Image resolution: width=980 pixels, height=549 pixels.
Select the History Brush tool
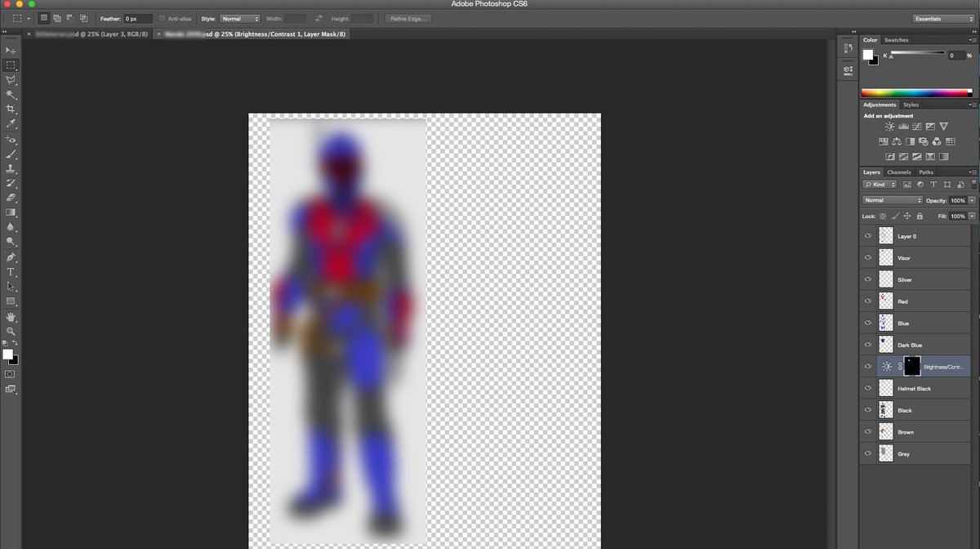[x=11, y=183]
